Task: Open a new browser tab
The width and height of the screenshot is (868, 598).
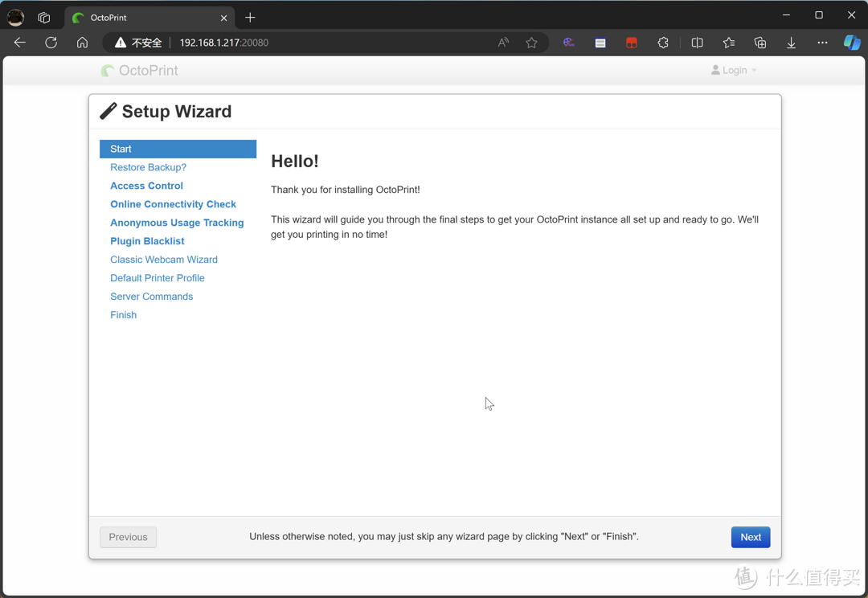Action: pyautogui.click(x=250, y=17)
